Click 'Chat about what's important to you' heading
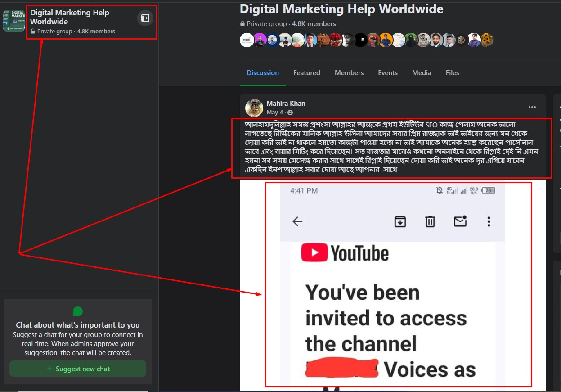 tap(78, 325)
